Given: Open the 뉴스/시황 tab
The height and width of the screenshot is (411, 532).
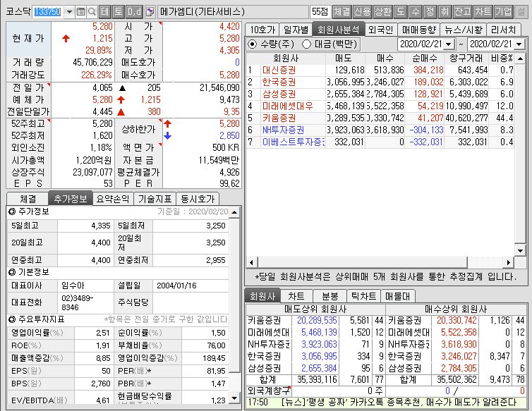Looking at the screenshot, I should (x=464, y=30).
